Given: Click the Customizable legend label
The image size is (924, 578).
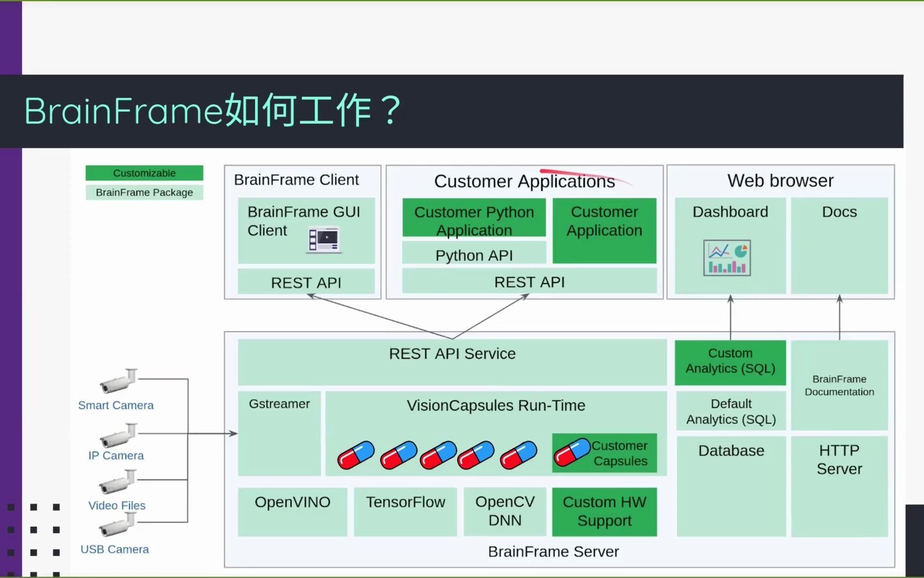Looking at the screenshot, I should pos(144,173).
